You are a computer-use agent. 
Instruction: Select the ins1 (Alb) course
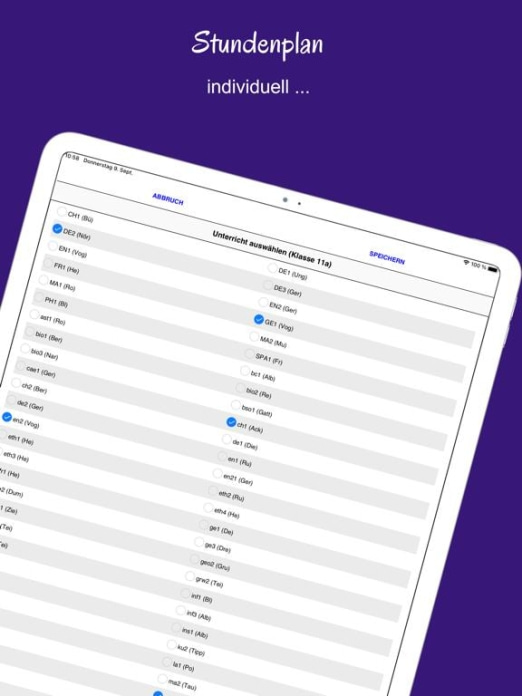click(x=176, y=627)
